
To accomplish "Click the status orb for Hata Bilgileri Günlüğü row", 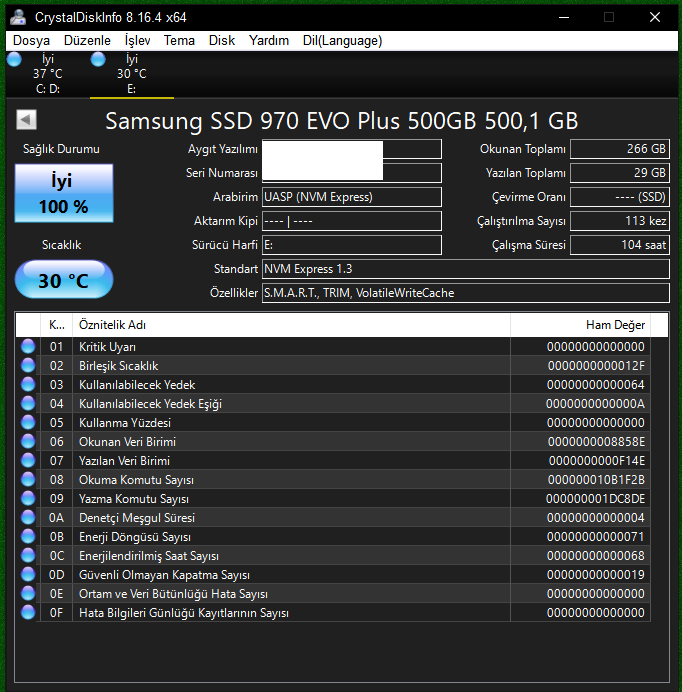I will 28,612.
